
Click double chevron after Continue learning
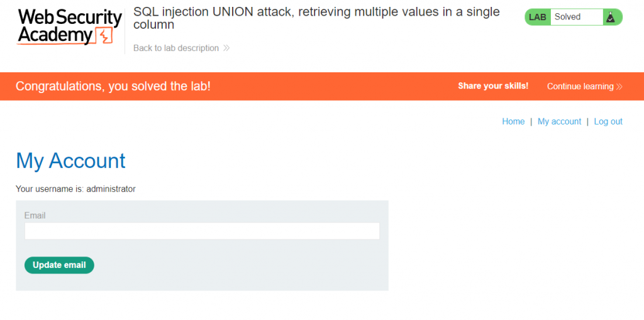[x=619, y=87]
